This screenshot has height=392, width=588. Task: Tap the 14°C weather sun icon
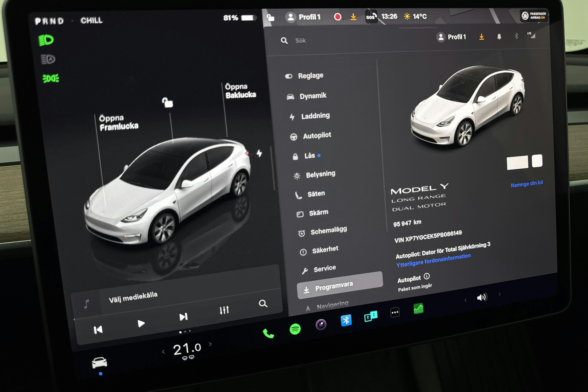[407, 16]
